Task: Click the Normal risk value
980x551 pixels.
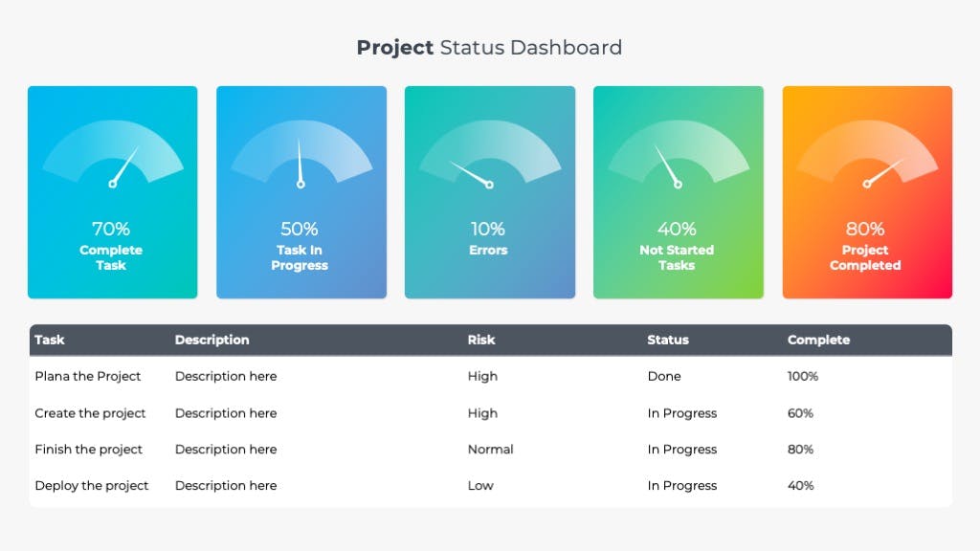Action: (x=490, y=450)
